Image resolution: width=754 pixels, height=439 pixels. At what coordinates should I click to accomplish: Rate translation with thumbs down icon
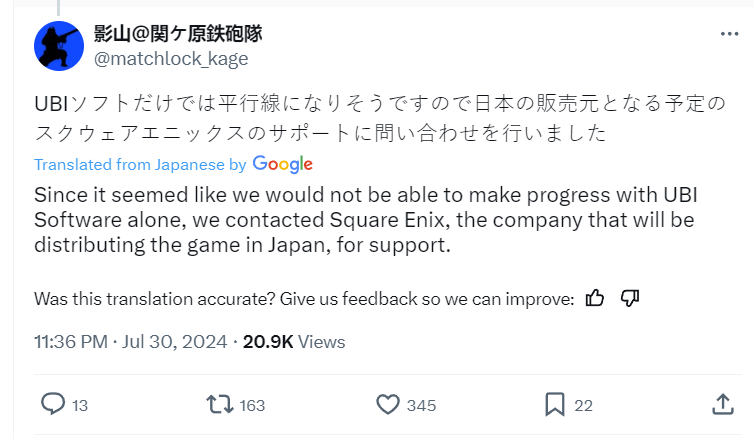coord(630,298)
